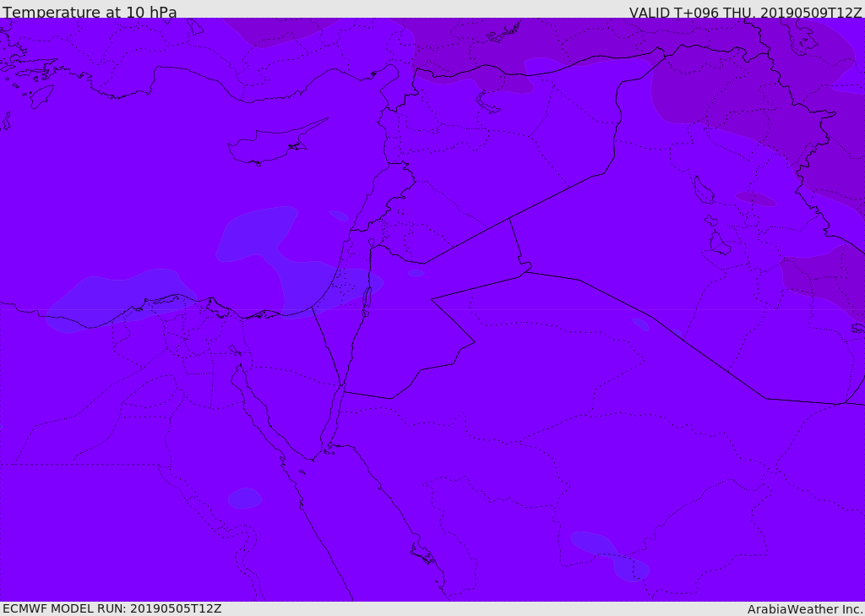Click the island of Cyprus on map
The height and width of the screenshot is (616, 865).
[x=276, y=143]
